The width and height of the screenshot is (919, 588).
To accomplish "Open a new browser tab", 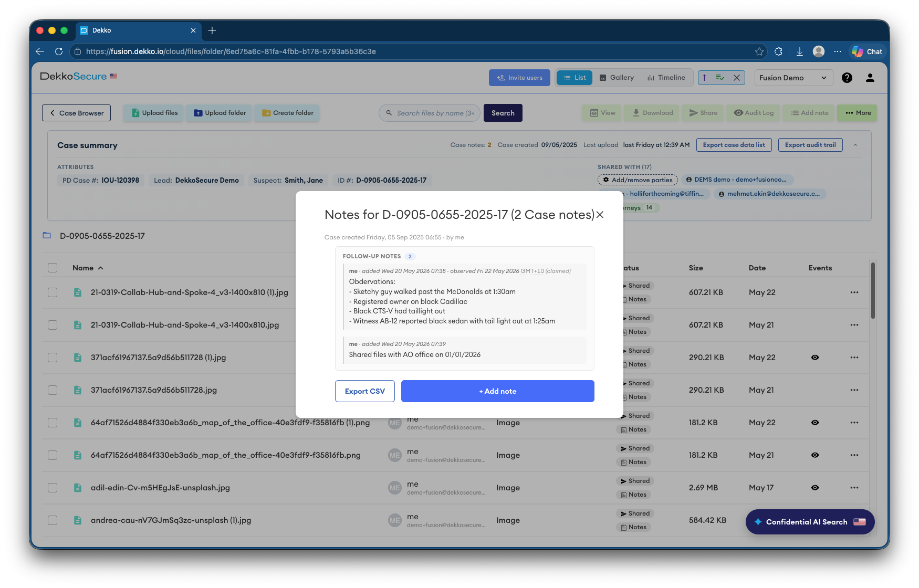I will pos(212,30).
